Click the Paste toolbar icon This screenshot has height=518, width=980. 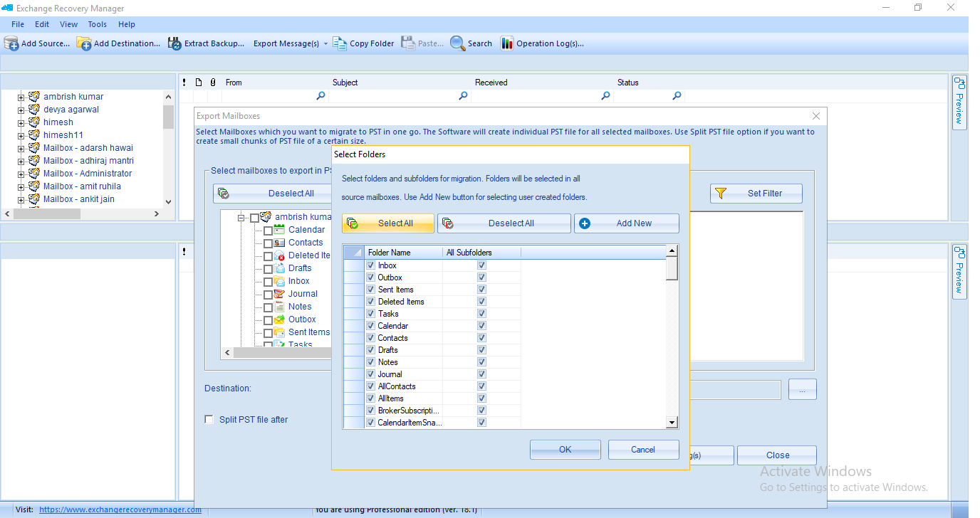pyautogui.click(x=408, y=43)
